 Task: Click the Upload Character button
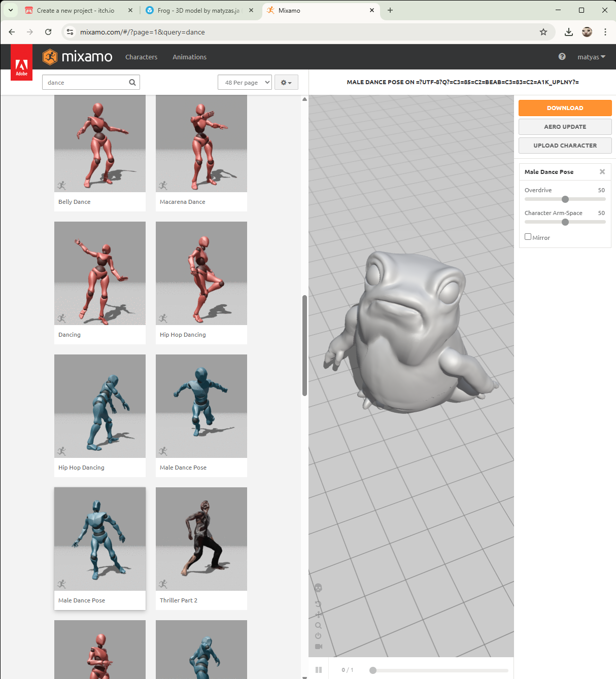(565, 146)
